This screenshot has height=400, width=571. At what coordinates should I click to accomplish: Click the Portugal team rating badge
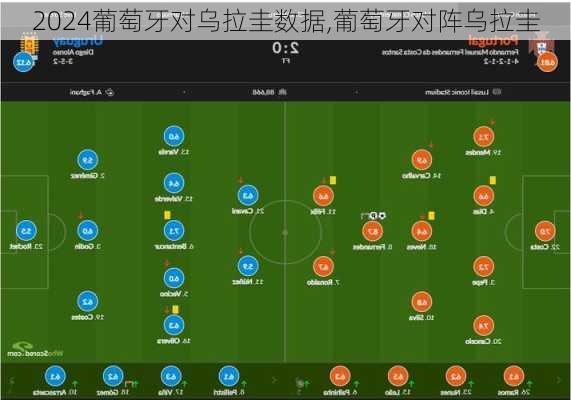pos(547,62)
